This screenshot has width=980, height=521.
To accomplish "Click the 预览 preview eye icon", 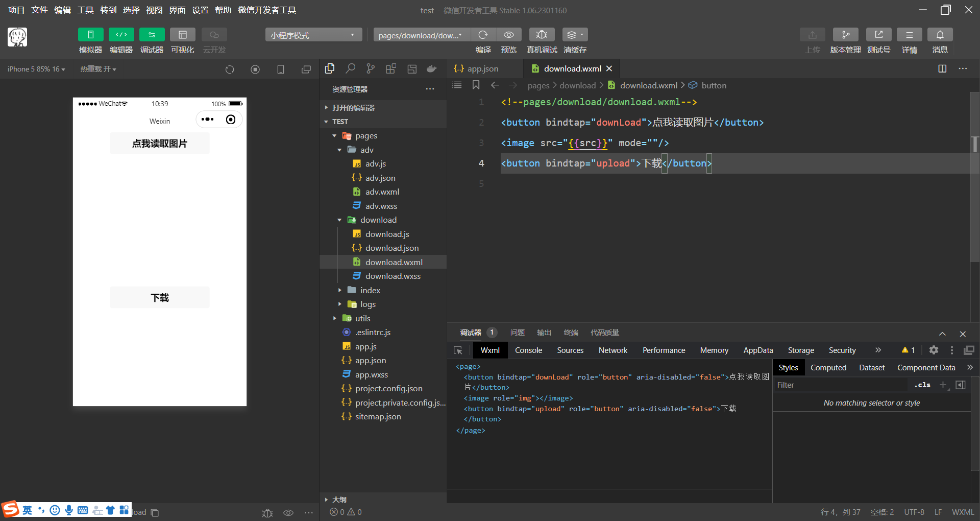I will click(508, 34).
